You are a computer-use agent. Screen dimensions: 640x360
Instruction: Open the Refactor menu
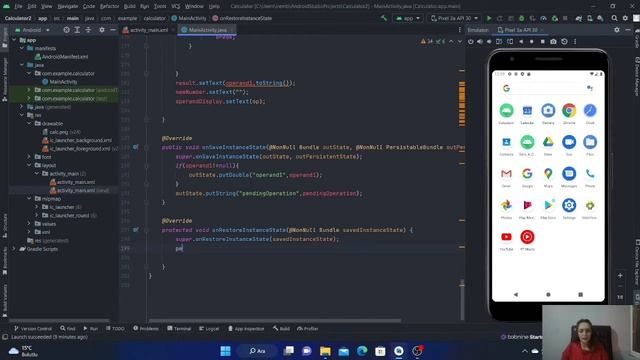(109, 6)
